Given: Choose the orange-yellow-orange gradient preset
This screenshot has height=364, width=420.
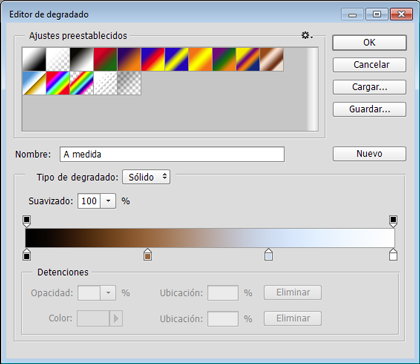Looking at the screenshot, I should pos(200,59).
